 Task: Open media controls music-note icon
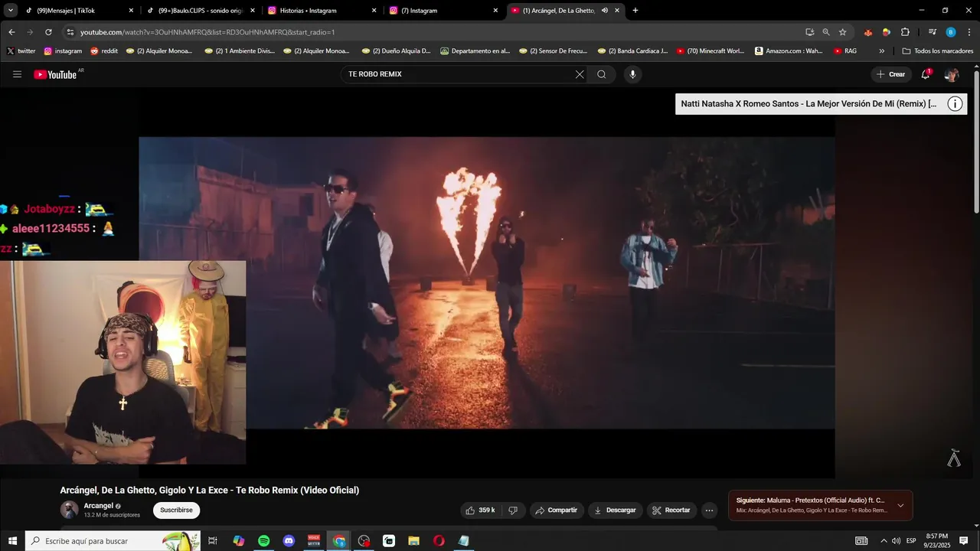(x=932, y=32)
